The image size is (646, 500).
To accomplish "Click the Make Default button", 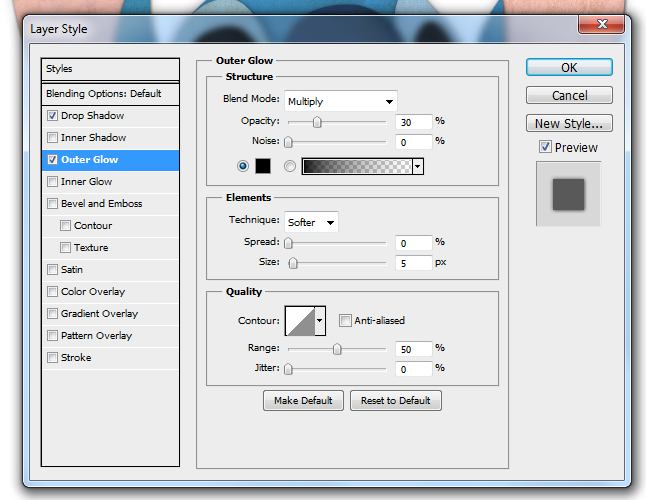I will click(x=303, y=400).
